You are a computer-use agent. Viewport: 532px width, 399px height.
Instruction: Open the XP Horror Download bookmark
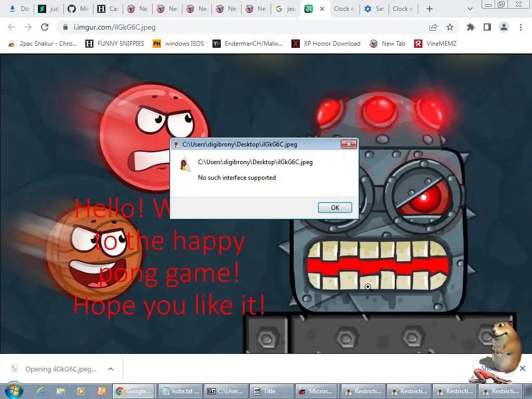(326, 44)
